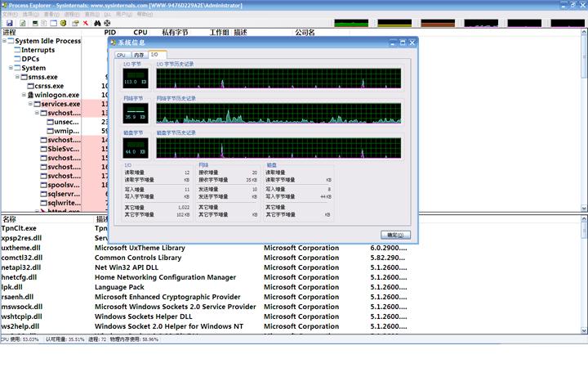The width and height of the screenshot is (588, 368).
Task: Click the unsec process icon
Action: pyautogui.click(x=51, y=122)
